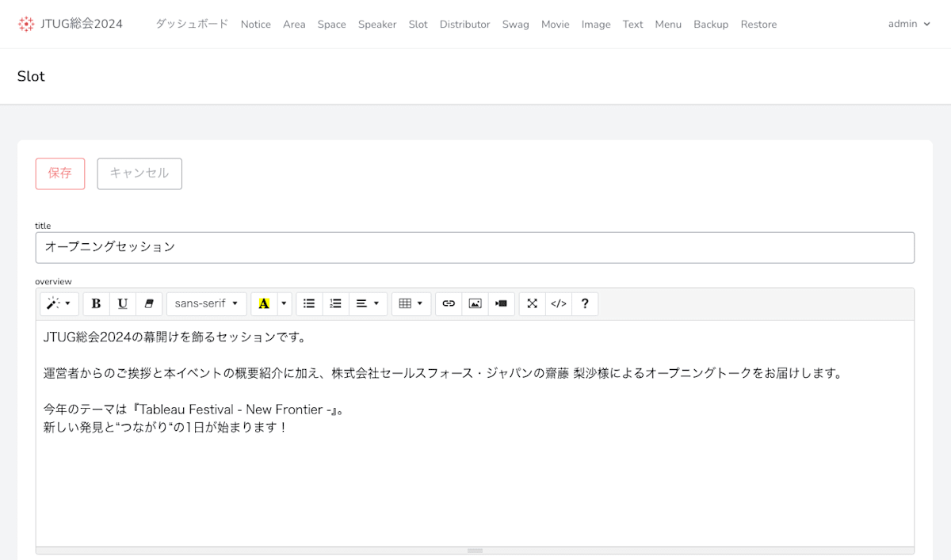Image resolution: width=951 pixels, height=560 pixels.
Task: Open the Speaker menu item
Action: pos(377,24)
